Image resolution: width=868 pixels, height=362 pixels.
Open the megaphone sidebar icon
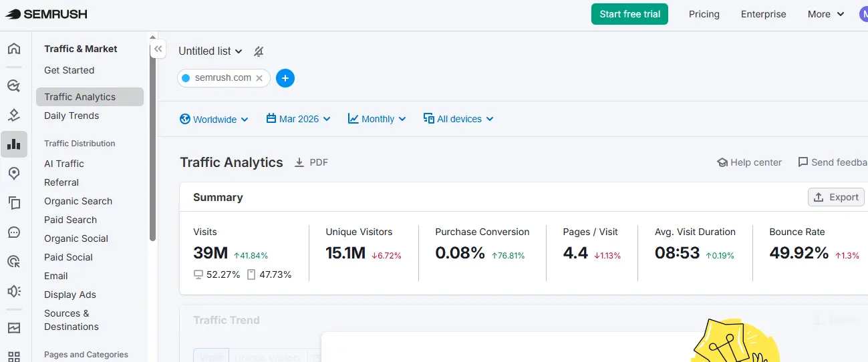point(14,291)
